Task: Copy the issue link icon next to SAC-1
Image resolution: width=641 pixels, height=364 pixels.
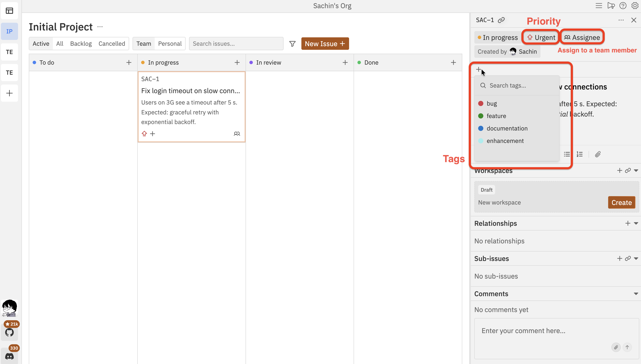Action: pos(502,20)
